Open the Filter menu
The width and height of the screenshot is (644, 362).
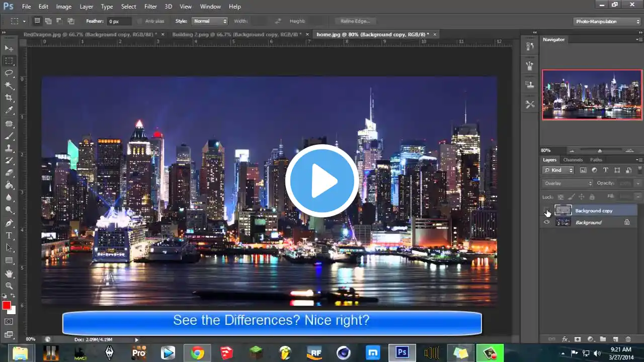pyautogui.click(x=150, y=7)
